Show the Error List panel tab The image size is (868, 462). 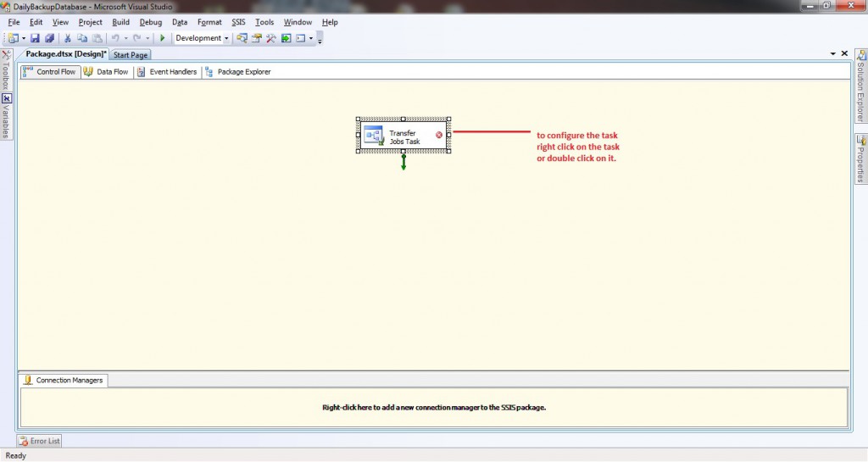[40, 441]
